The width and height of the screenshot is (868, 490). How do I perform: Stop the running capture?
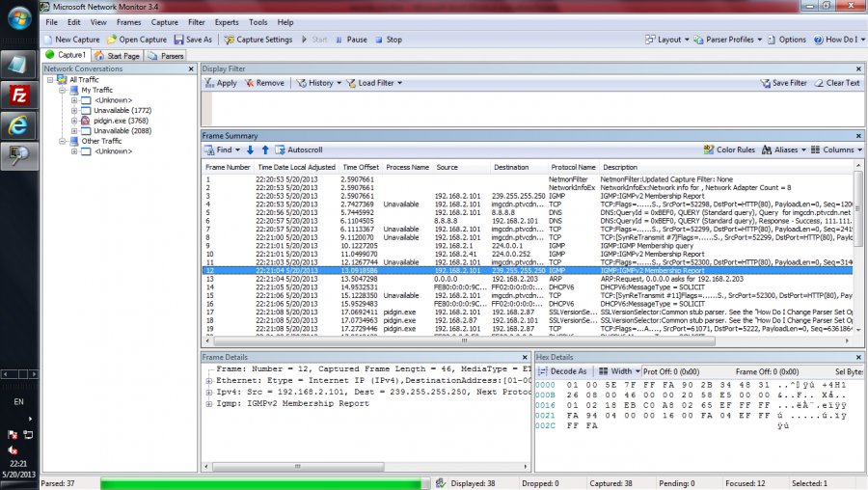tap(389, 40)
